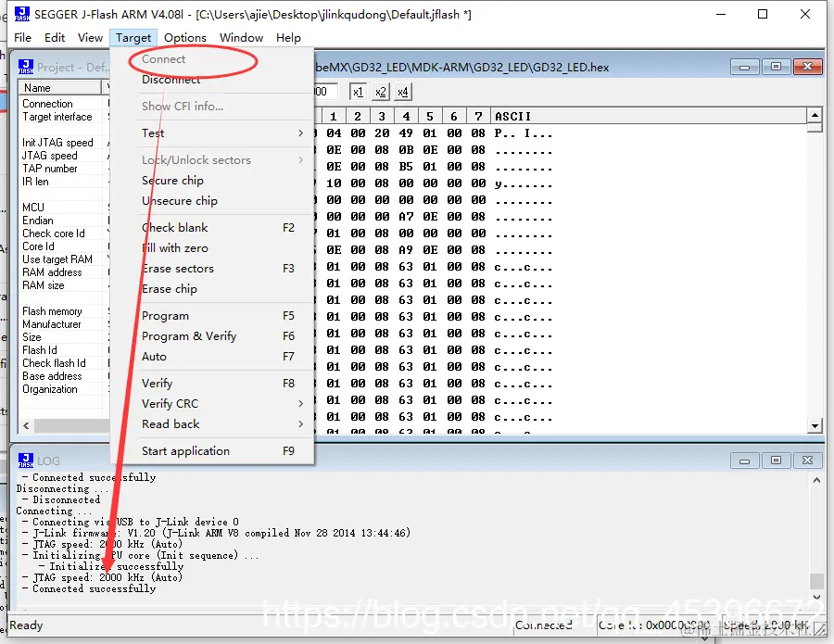This screenshot has height=644, width=834.
Task: Click the Project window J-Flash icon
Action: point(26,67)
